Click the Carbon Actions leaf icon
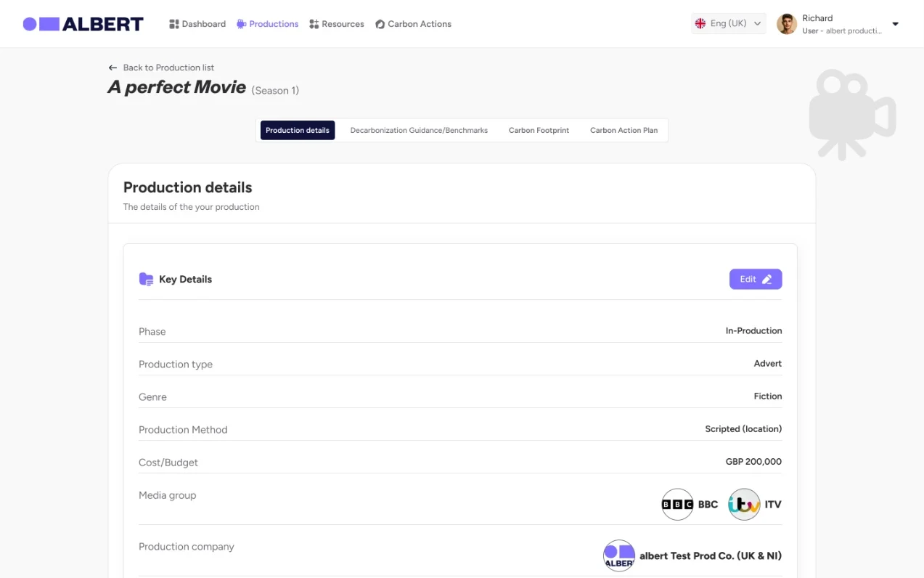The width and height of the screenshot is (924, 578). click(380, 24)
